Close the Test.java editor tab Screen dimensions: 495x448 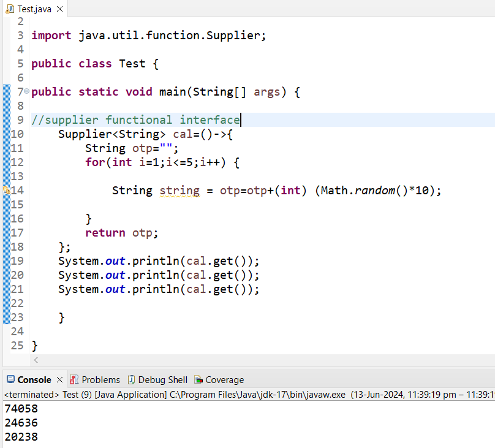pyautogui.click(x=59, y=9)
